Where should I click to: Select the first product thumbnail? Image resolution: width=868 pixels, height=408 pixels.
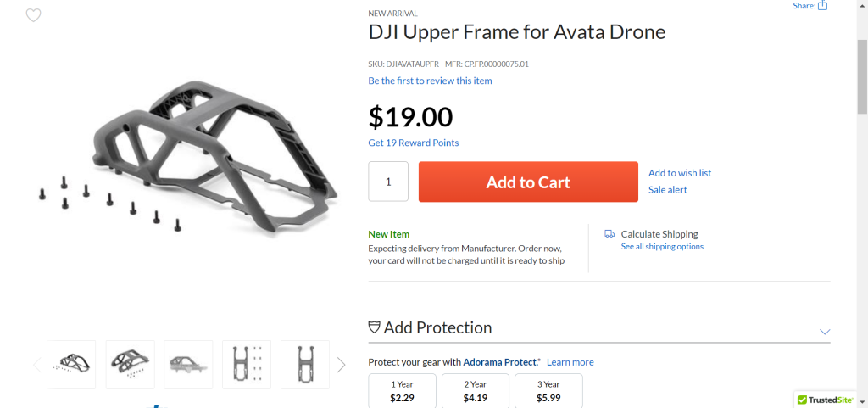(x=72, y=365)
